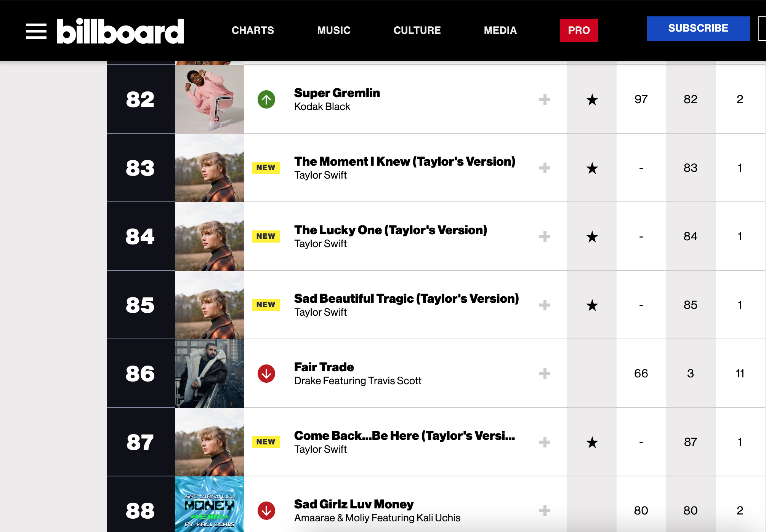Viewport: 766px width, 532px height.
Task: Open the Sad Girlz Luv Money album art
Action: [210, 504]
